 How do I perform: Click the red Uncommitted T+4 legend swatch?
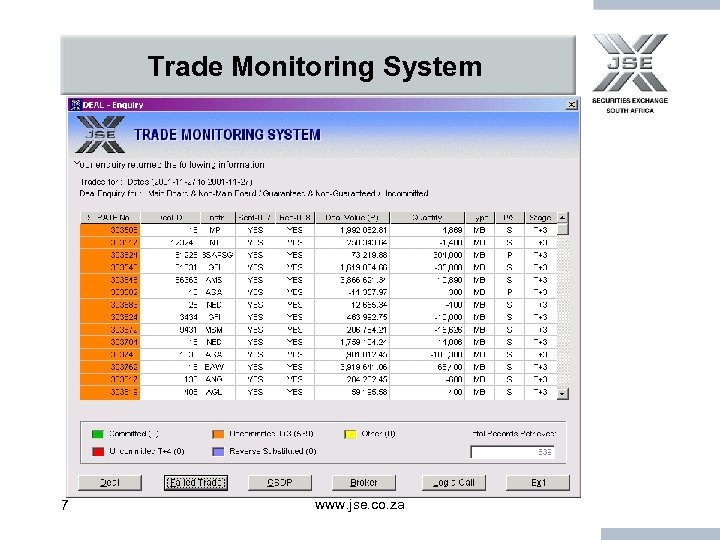click(x=98, y=451)
